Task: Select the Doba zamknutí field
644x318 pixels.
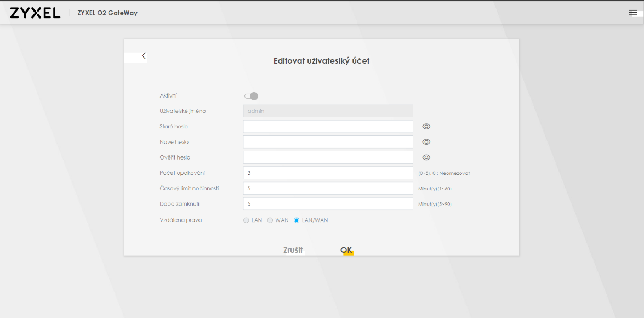Action: pyautogui.click(x=328, y=203)
